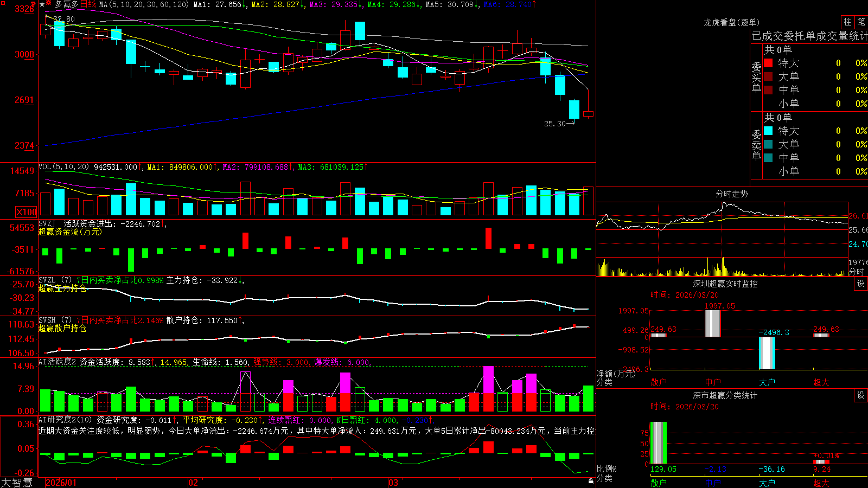Click the SVSH indicator label
Image resolution: width=868 pixels, height=488 pixels.
[47, 320]
